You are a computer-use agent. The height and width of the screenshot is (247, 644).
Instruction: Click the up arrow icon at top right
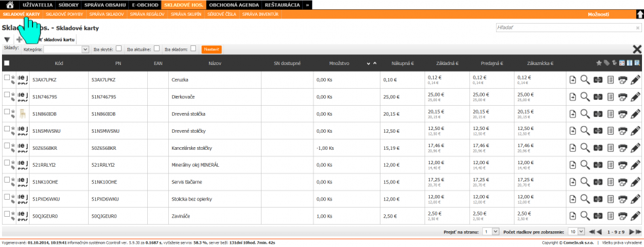[639, 14]
